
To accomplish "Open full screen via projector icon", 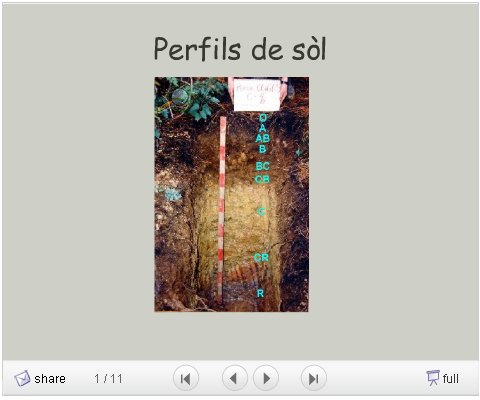I will pyautogui.click(x=433, y=378).
